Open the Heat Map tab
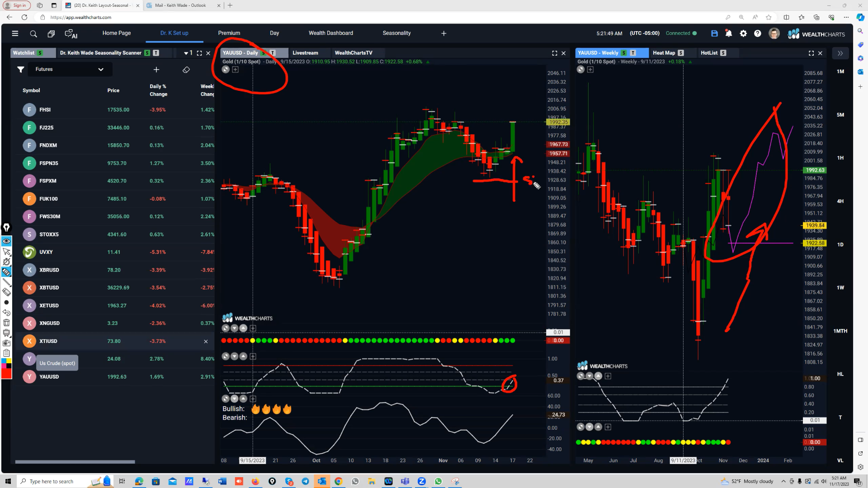868x488 pixels. coord(664,53)
